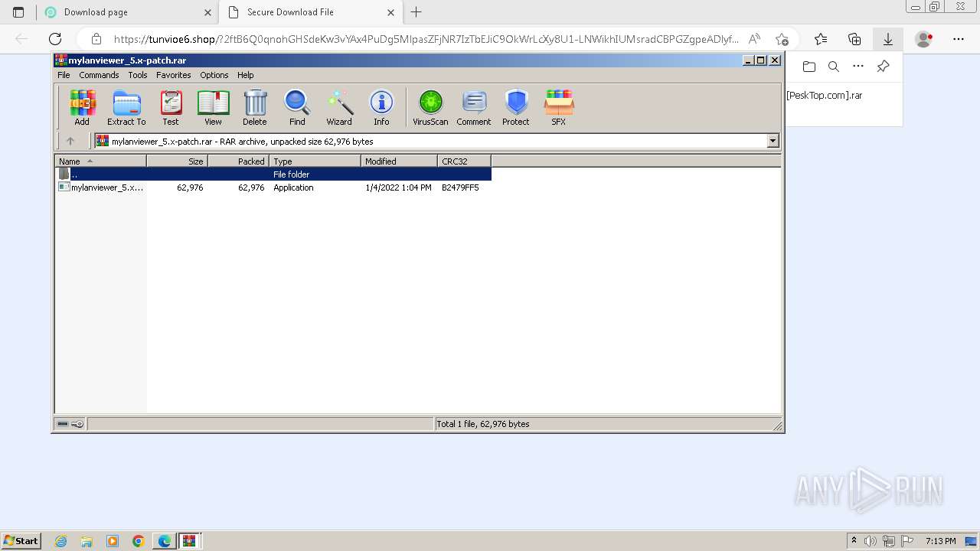Open browser Collections icon
The image size is (980, 551).
click(x=854, y=39)
